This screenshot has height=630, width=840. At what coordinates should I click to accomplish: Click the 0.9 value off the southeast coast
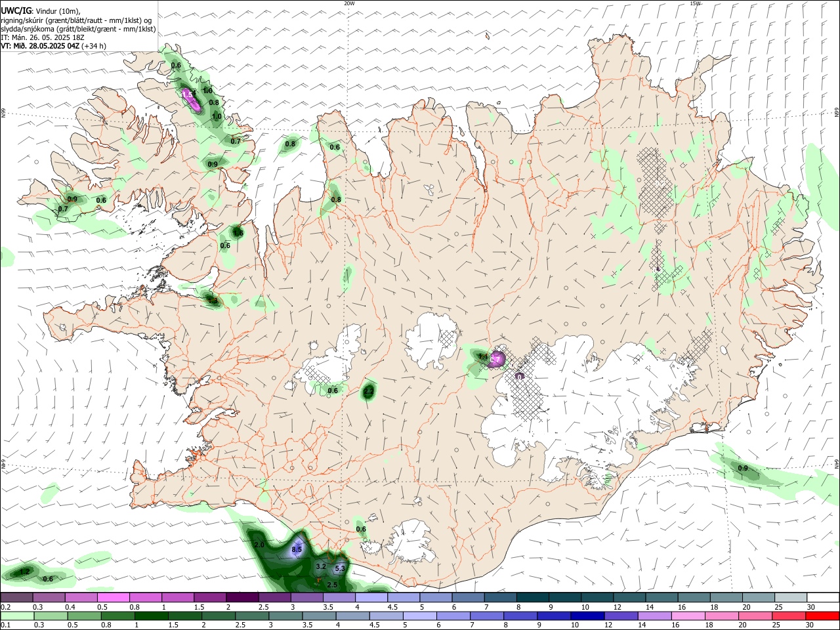(743, 469)
